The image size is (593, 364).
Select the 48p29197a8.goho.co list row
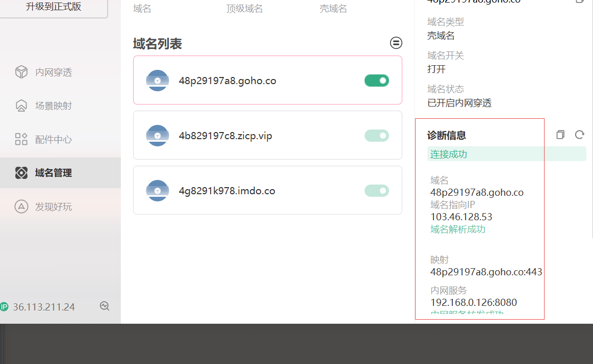point(267,80)
